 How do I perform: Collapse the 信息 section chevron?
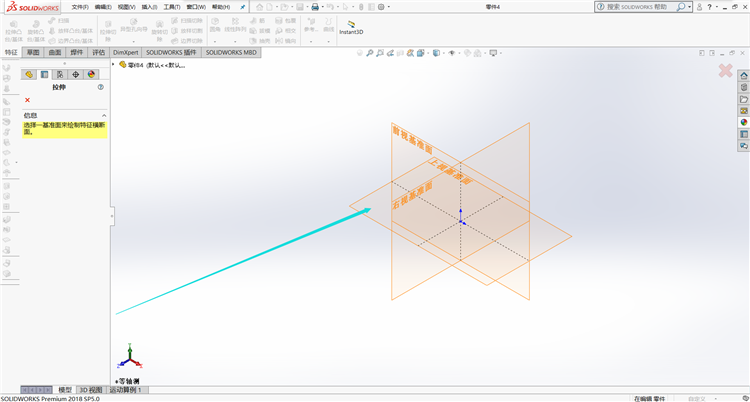tap(104, 115)
